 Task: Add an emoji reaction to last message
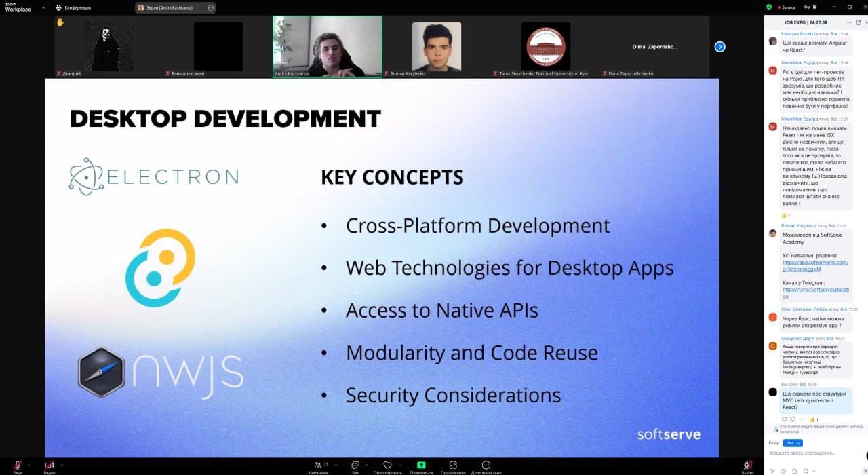pyautogui.click(x=793, y=419)
